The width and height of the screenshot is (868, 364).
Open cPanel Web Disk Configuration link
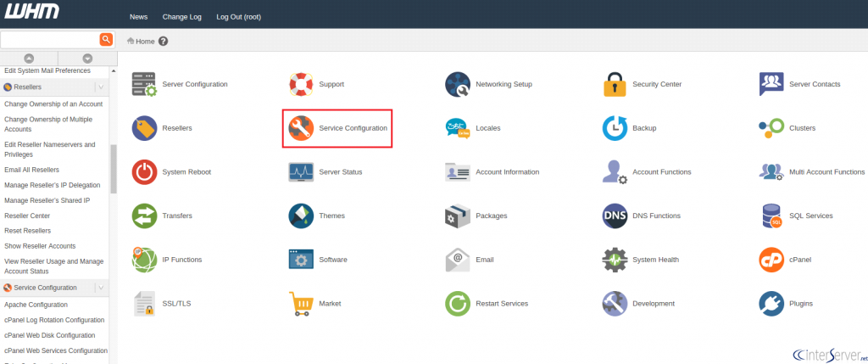point(50,335)
